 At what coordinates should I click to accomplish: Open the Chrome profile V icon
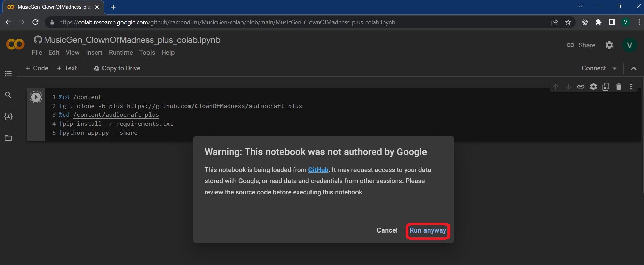pyautogui.click(x=626, y=22)
